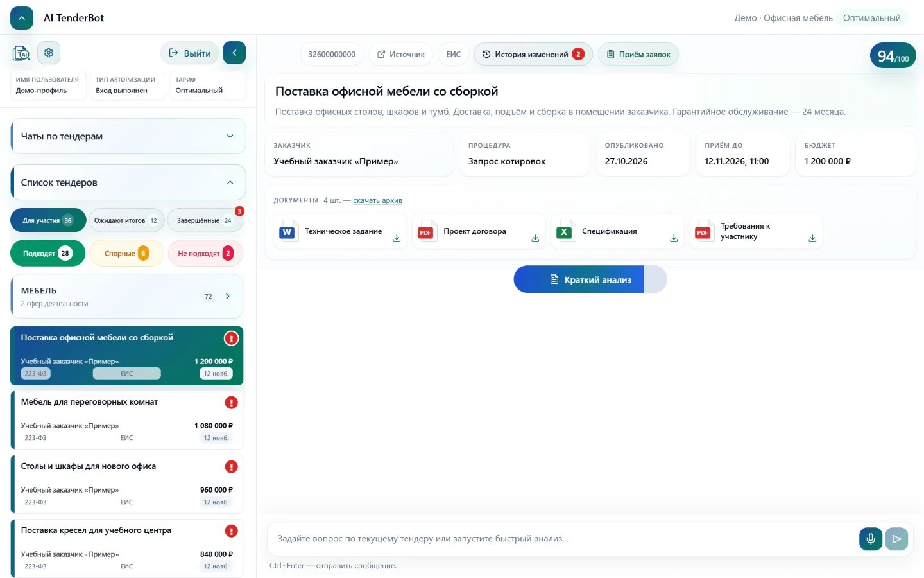Download Требования к участнику document
This screenshot has height=578, width=924.
(812, 238)
